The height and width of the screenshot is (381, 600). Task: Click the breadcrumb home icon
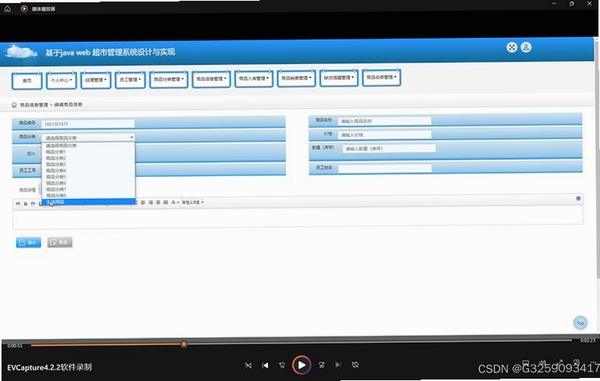point(14,105)
